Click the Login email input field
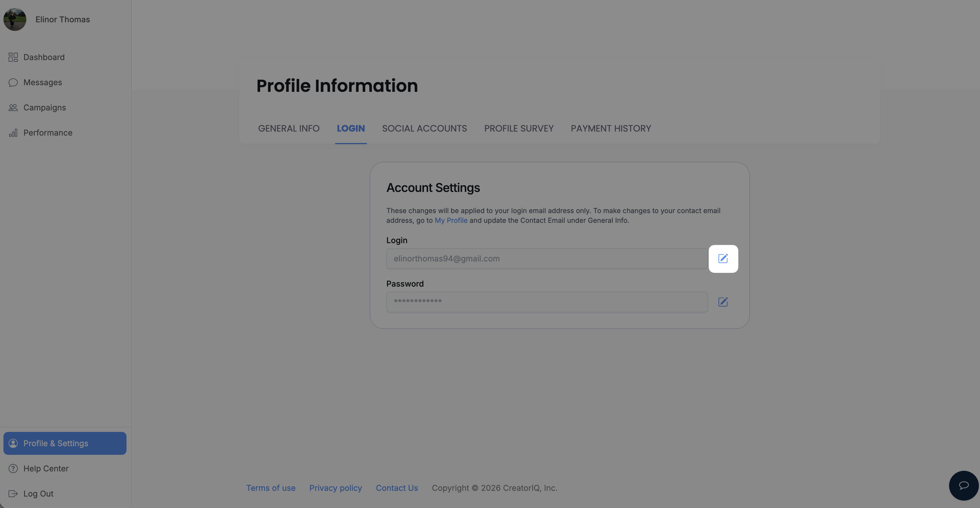 [x=547, y=259]
